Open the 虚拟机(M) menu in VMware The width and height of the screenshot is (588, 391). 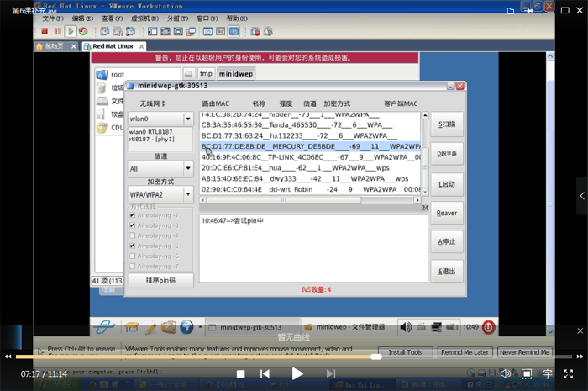pyautogui.click(x=144, y=18)
